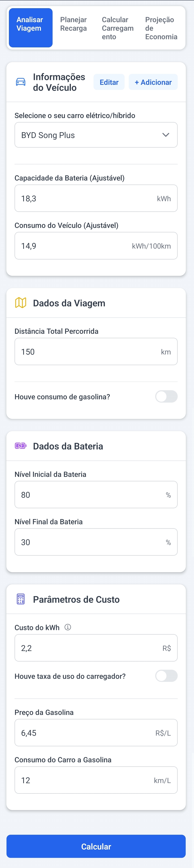Enable the 'Houve taxa de uso do carregador?' toggle
The image size is (194, 868).
pos(167,676)
